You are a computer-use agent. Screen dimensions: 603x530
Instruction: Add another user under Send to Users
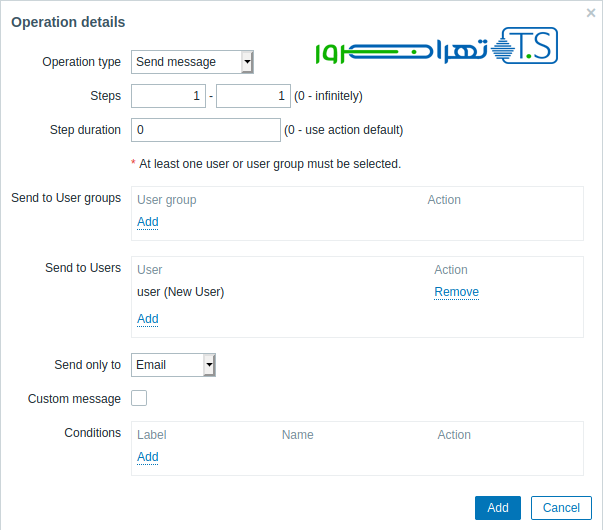point(148,319)
